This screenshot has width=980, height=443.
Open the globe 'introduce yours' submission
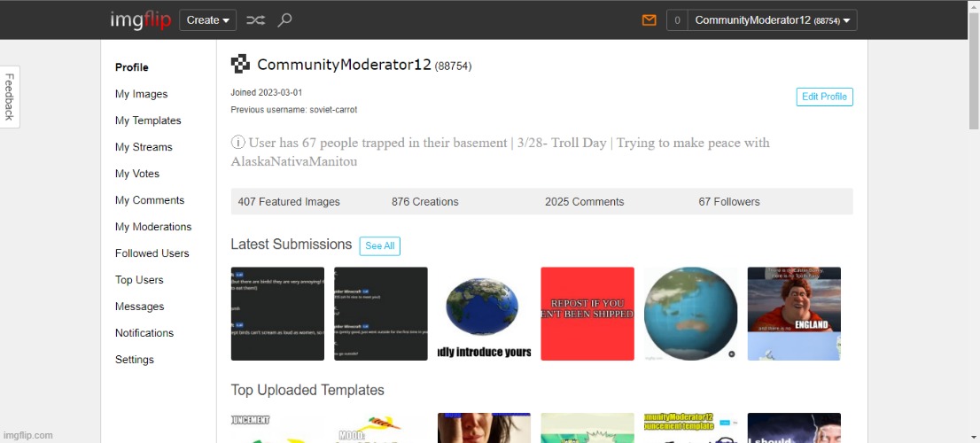click(485, 314)
